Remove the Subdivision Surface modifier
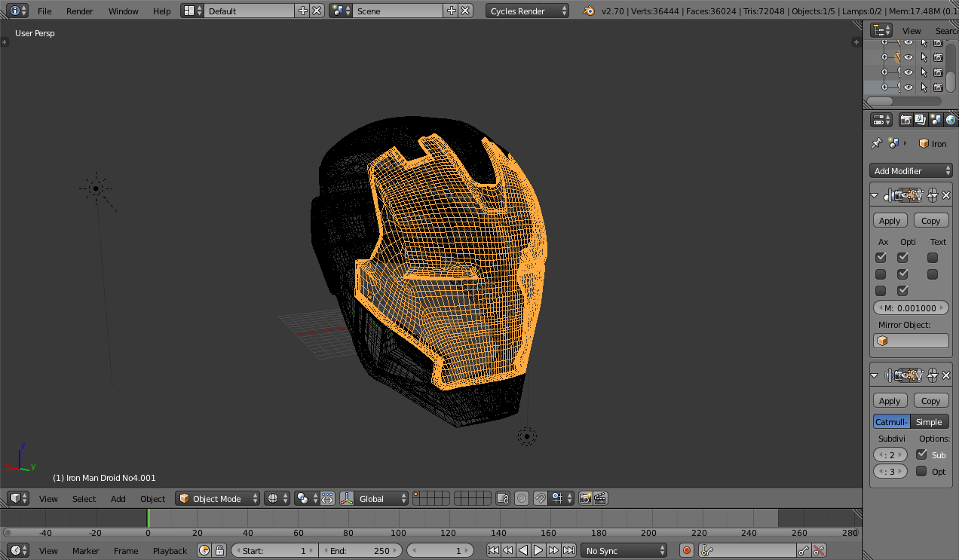 pos(946,375)
